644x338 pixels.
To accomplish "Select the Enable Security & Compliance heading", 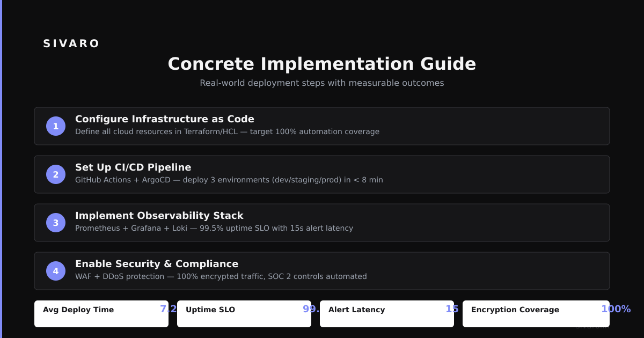I will point(157,264).
